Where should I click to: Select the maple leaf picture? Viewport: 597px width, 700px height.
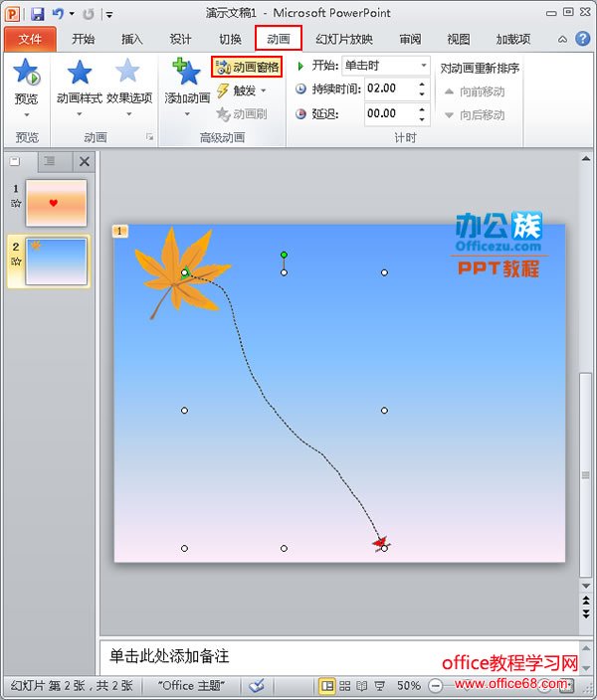182,272
